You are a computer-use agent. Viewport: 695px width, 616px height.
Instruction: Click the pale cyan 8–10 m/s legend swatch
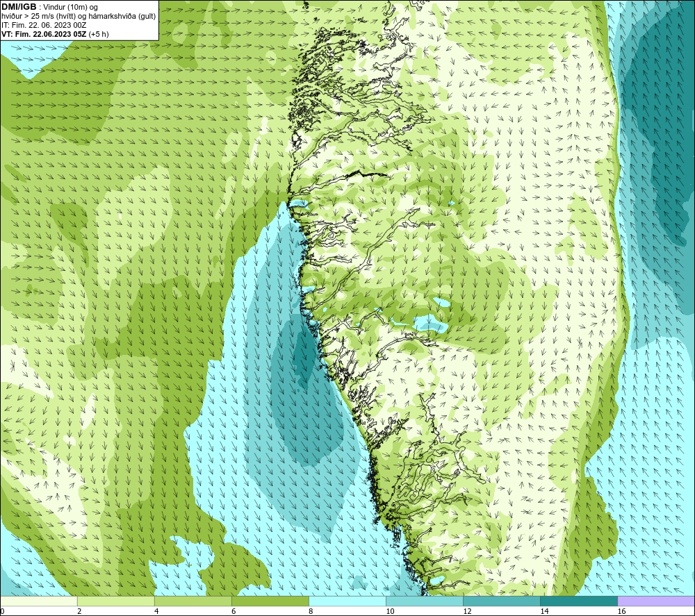point(347,601)
